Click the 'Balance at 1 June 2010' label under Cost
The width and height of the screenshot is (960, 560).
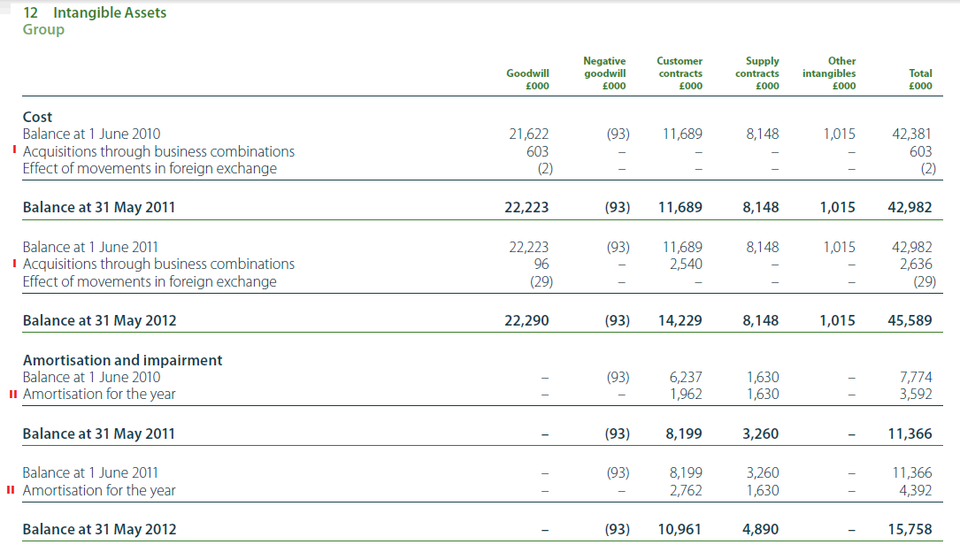(x=91, y=134)
